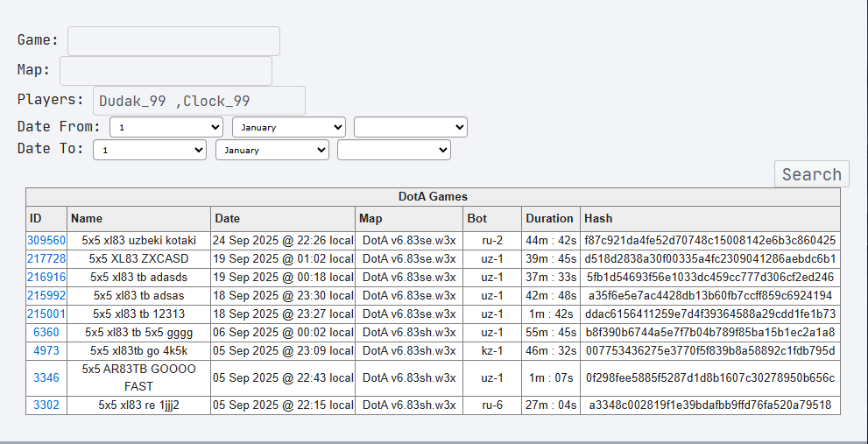Open the Date To year dropdown
The width and height of the screenshot is (868, 444).
(394, 150)
